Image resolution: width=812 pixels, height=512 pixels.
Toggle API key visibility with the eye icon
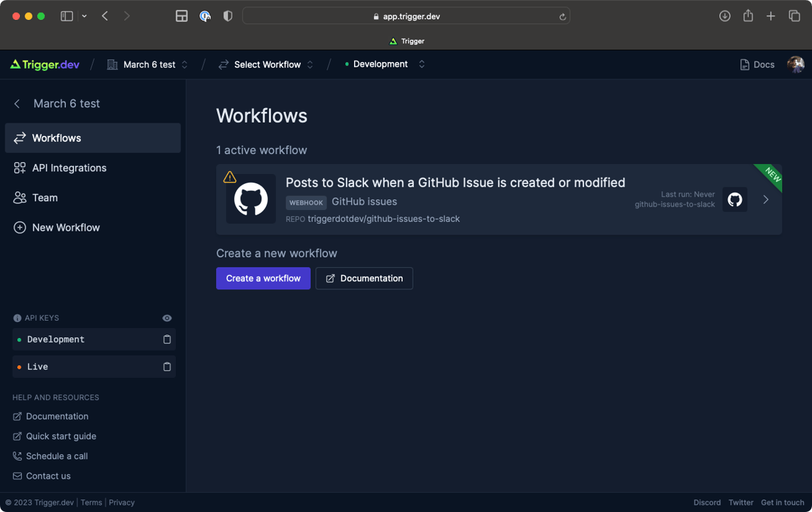167,318
